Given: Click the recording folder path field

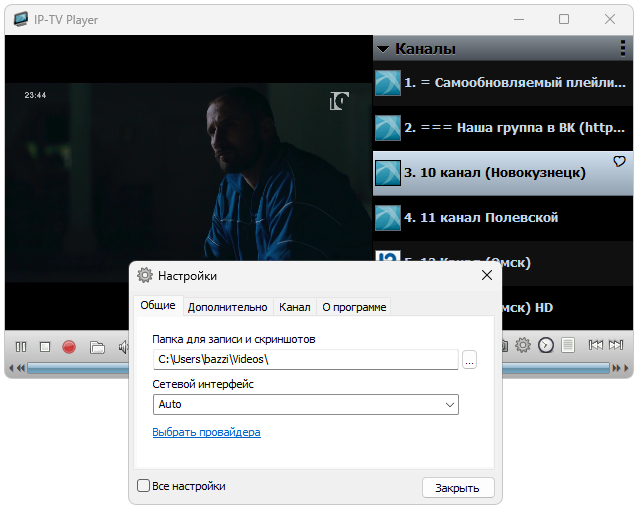Looking at the screenshot, I should (306, 359).
